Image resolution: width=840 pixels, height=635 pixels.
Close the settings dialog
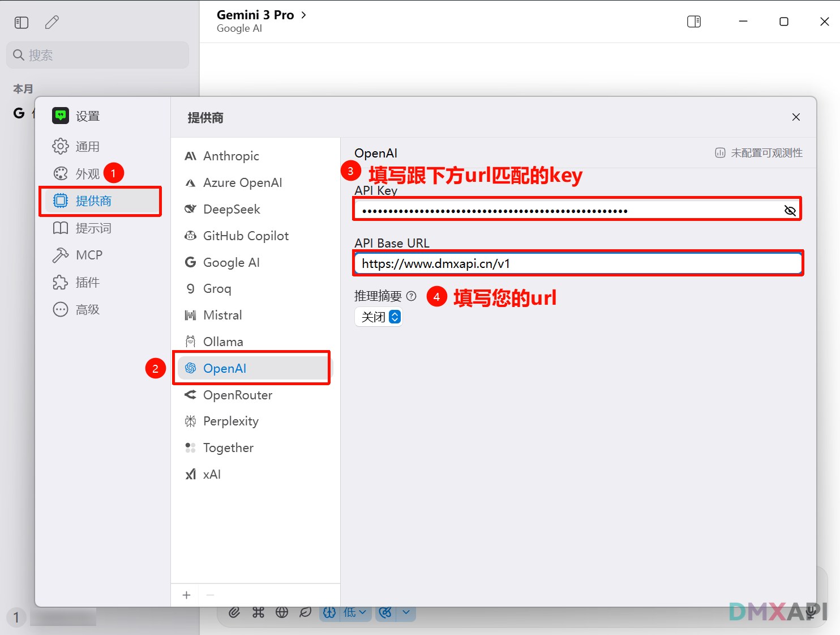(x=796, y=117)
